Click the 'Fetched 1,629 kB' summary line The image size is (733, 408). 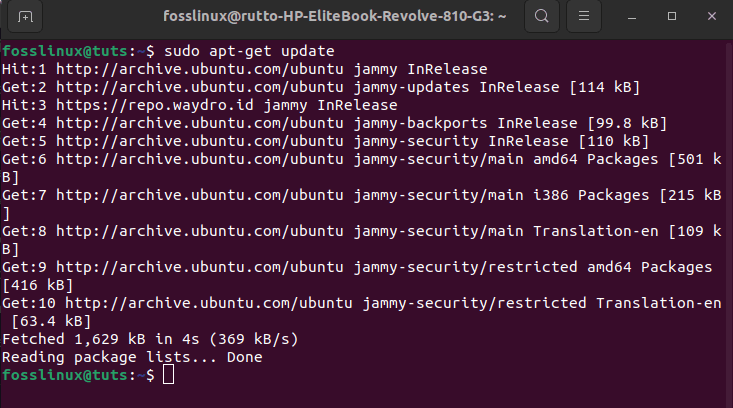point(150,339)
